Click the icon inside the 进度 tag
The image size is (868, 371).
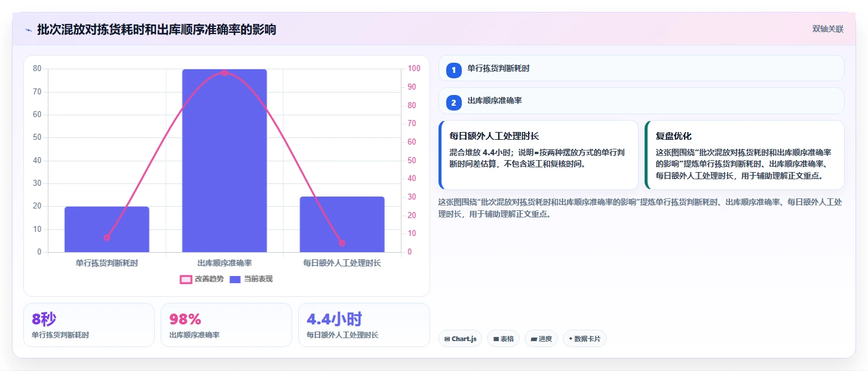pyautogui.click(x=533, y=339)
